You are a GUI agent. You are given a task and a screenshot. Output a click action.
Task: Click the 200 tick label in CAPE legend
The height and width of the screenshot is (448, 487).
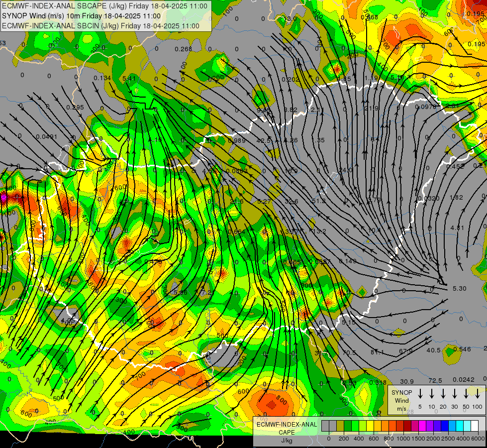pos(344,439)
